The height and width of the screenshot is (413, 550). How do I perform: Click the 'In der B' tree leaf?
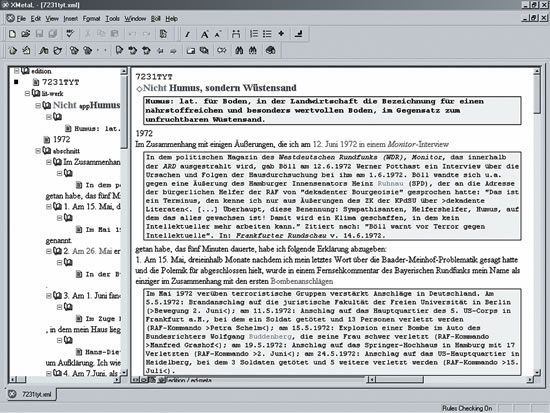[x=103, y=274]
